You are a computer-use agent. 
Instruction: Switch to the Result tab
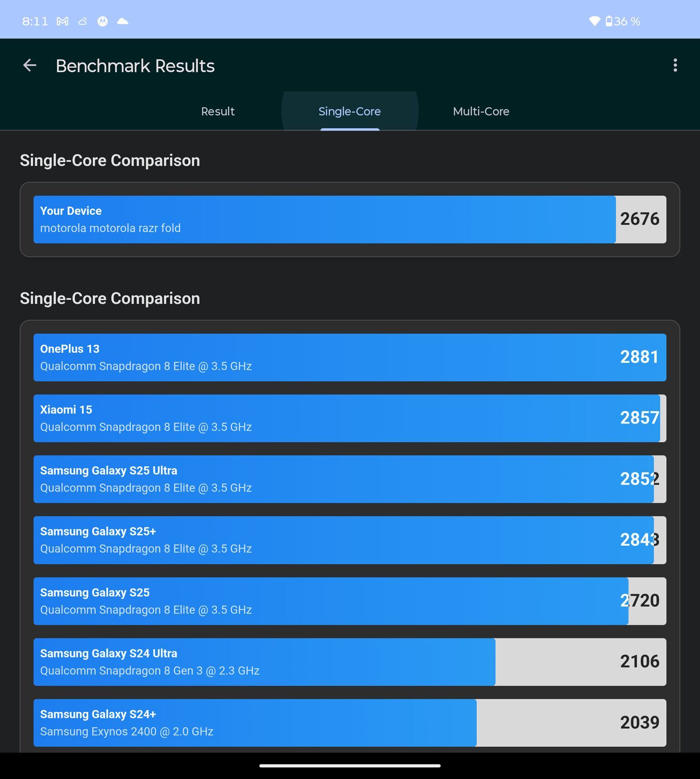218,111
